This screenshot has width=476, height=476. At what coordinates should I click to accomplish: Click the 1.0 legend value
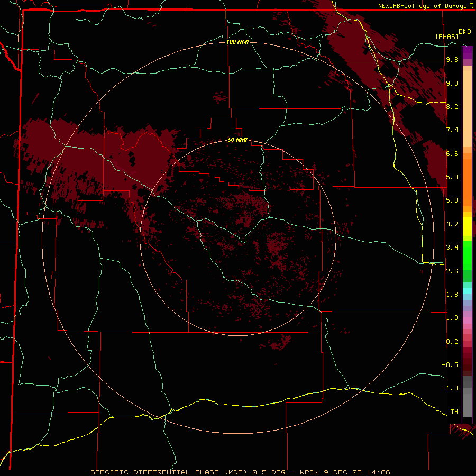click(452, 318)
